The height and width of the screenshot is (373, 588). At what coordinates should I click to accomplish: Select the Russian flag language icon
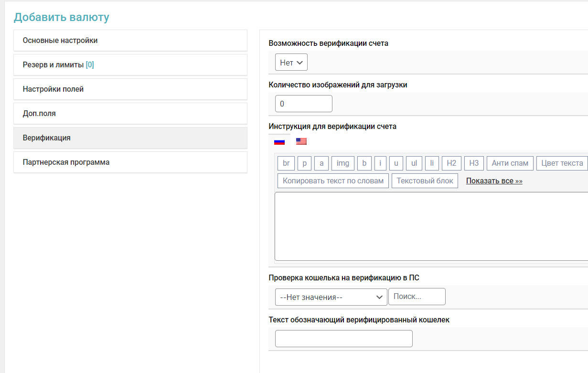coord(279,142)
